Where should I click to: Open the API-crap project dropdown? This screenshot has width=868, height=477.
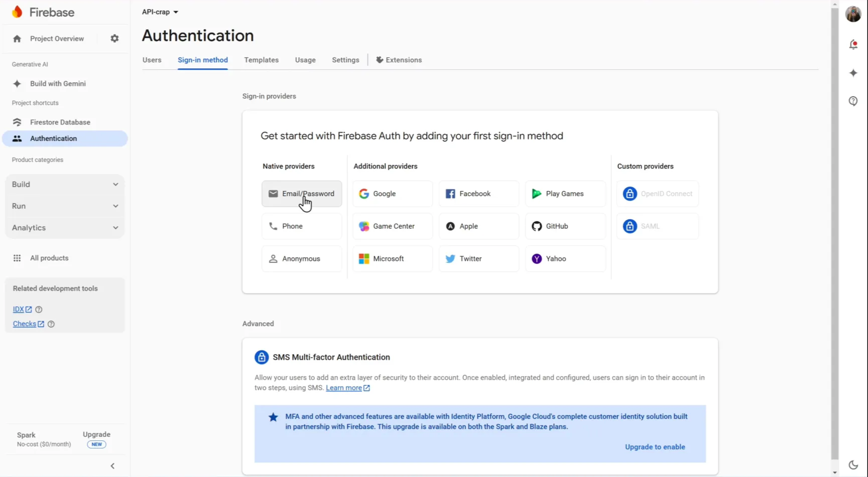pyautogui.click(x=160, y=12)
